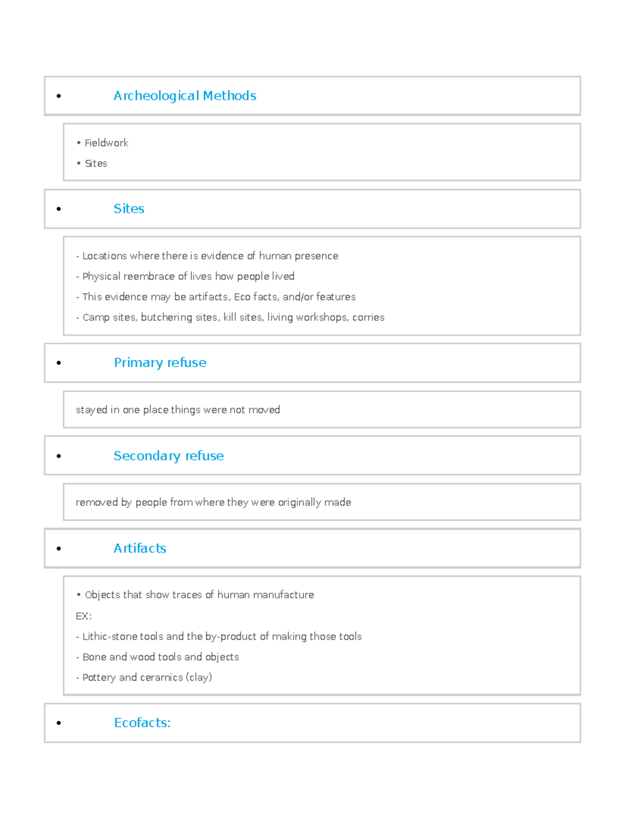Click the bullet beside Archeological Methods
This screenshot has width=644, height=834.
pyautogui.click(x=58, y=96)
